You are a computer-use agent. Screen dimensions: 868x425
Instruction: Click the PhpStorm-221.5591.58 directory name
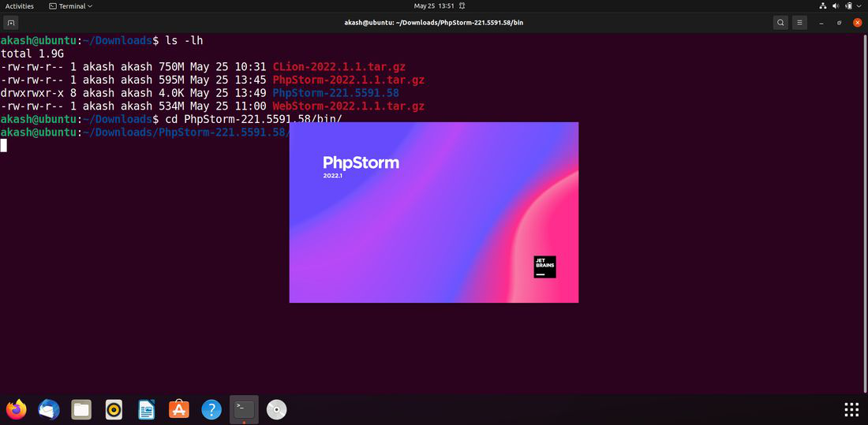click(x=335, y=93)
